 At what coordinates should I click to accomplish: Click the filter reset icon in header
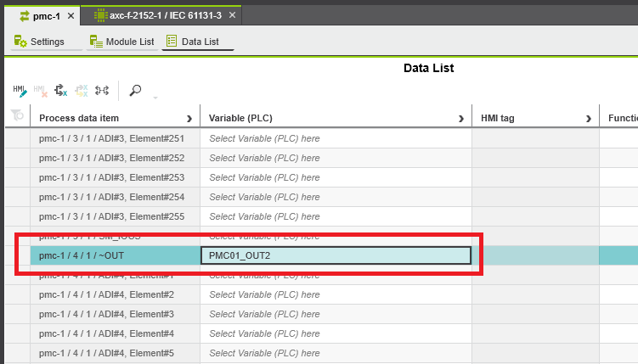click(x=16, y=117)
